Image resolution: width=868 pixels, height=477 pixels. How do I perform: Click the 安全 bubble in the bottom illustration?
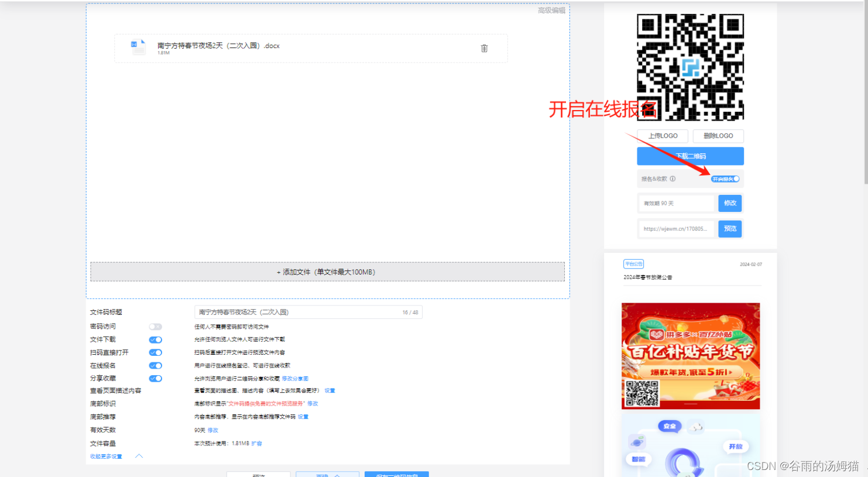pyautogui.click(x=670, y=426)
